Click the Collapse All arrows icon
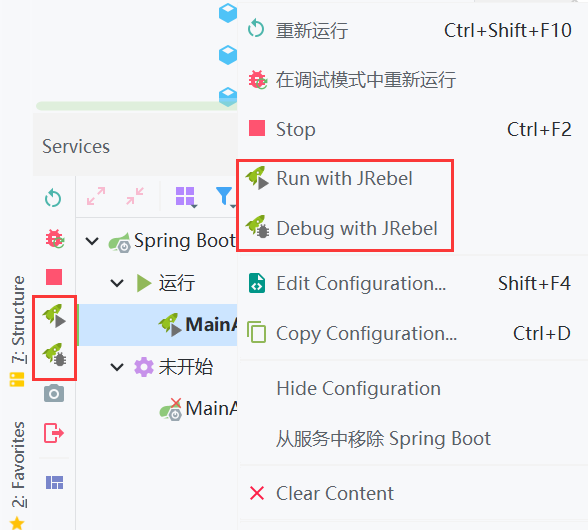Viewport: 588px width, 530px height. coord(135,196)
